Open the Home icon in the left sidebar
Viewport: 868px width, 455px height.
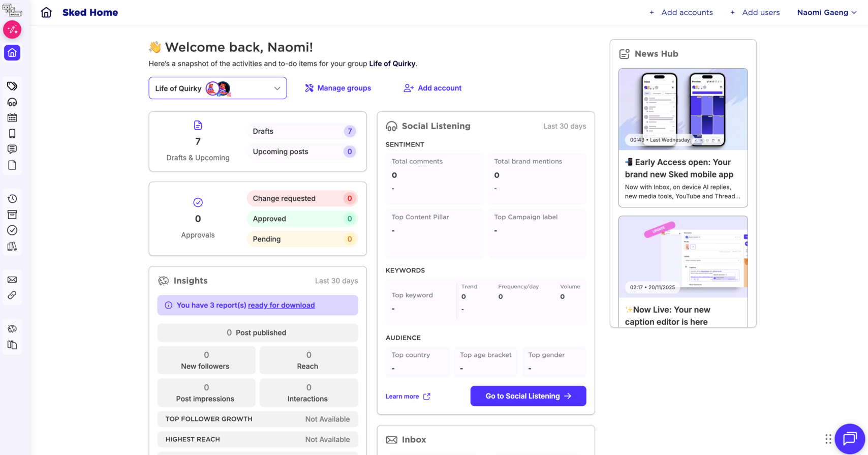(x=12, y=53)
